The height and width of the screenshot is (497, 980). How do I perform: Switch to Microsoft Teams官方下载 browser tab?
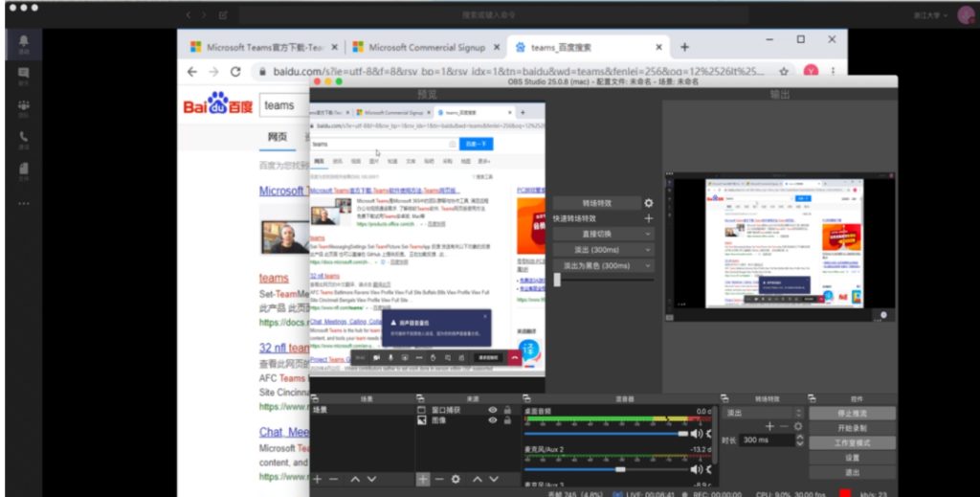pos(265,47)
